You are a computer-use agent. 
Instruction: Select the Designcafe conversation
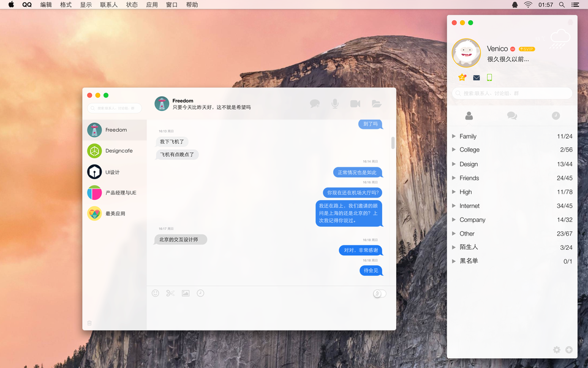(x=115, y=151)
